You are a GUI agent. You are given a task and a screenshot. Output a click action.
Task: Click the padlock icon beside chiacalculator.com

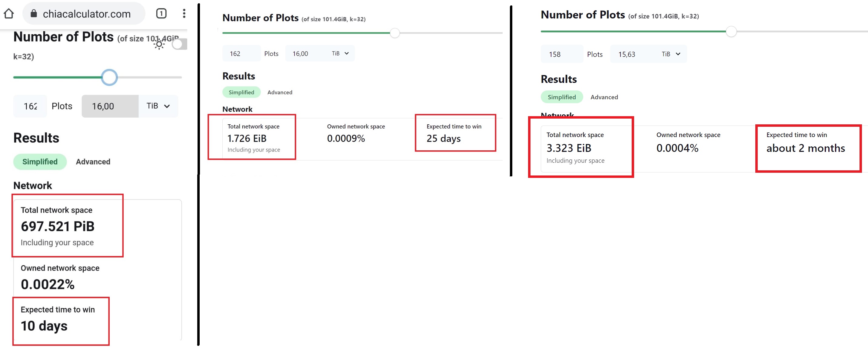coord(34,14)
